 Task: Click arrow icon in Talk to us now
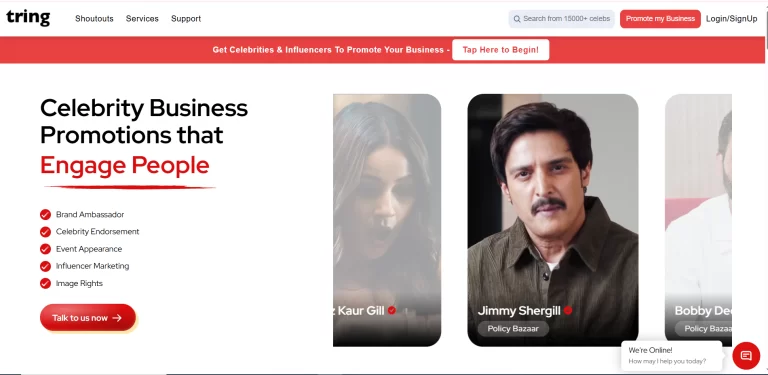pos(117,318)
